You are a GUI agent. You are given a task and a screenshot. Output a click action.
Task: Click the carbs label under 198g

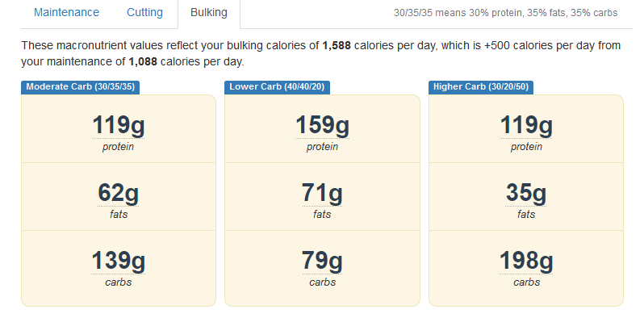tap(526, 282)
